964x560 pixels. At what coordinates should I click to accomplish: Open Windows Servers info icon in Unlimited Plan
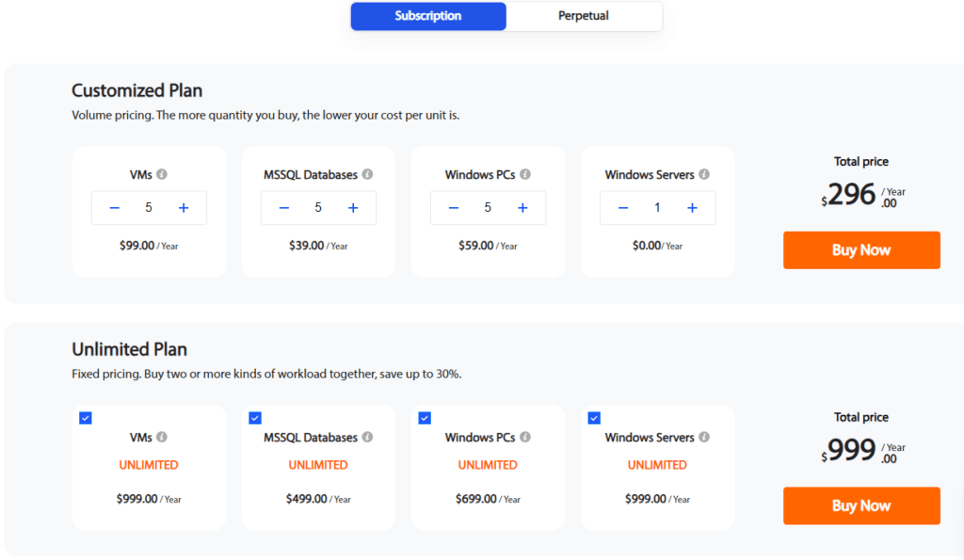(704, 437)
